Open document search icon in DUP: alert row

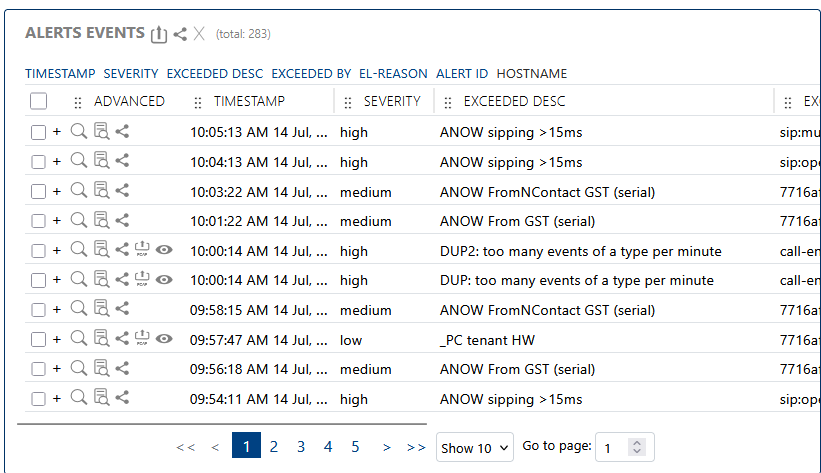pyautogui.click(x=102, y=279)
